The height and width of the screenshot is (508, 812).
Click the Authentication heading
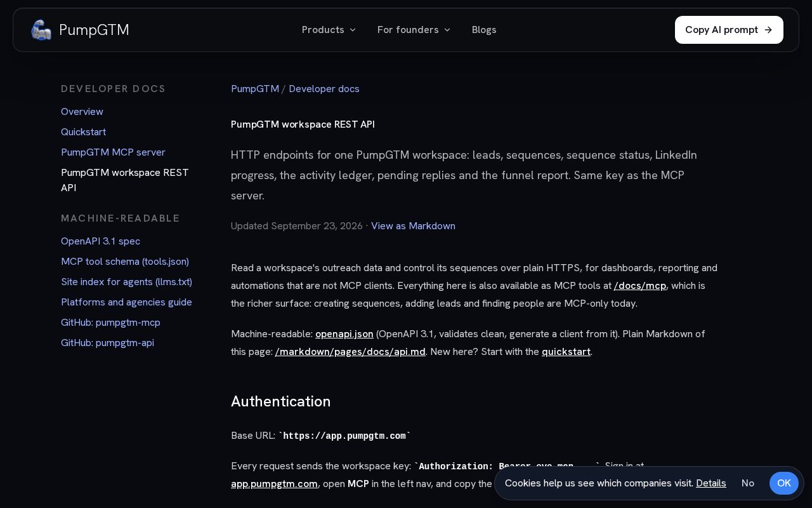[x=281, y=401]
